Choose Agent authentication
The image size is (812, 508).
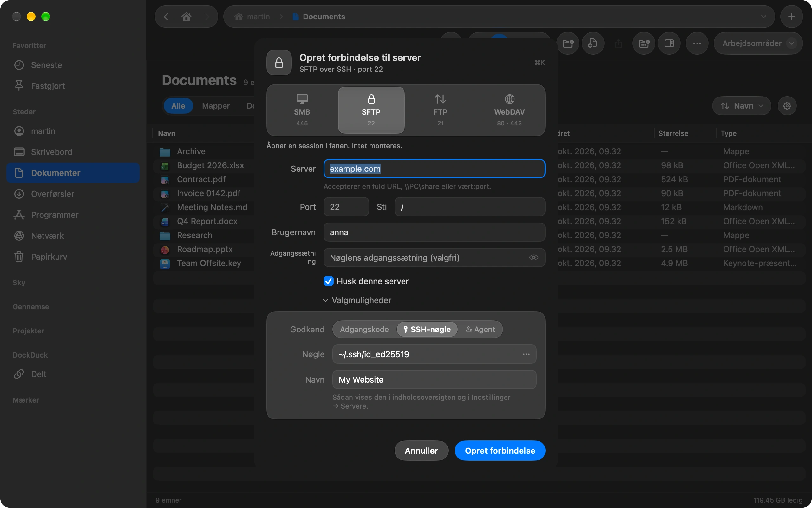pos(480,329)
